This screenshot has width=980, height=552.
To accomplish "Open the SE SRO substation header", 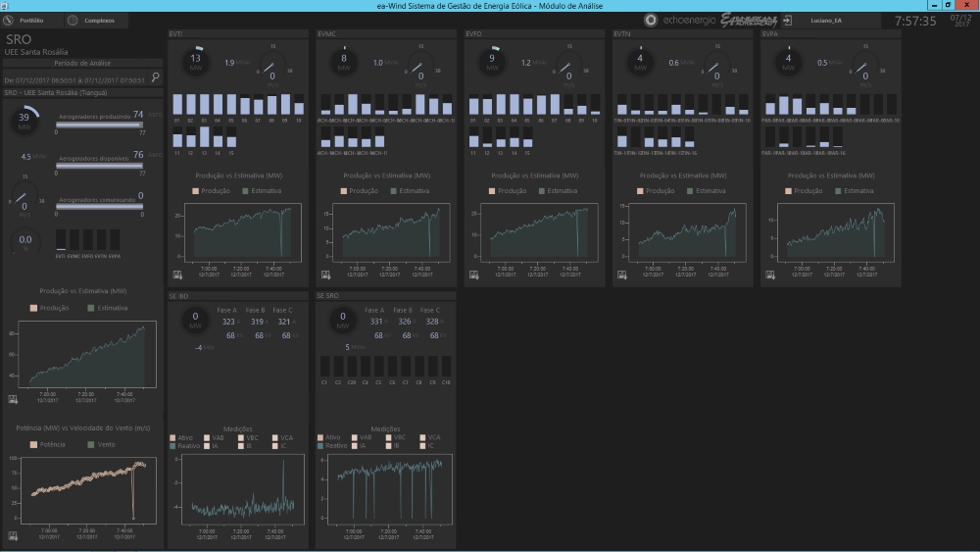I will click(386, 296).
